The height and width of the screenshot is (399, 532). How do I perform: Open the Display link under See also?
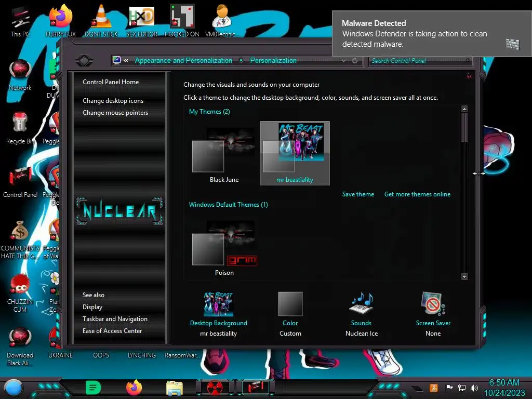(92, 307)
